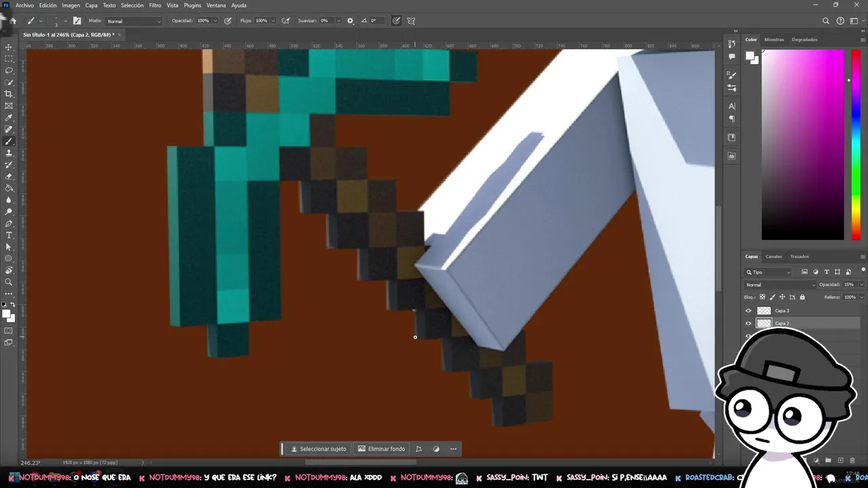The height and width of the screenshot is (488, 868).
Task: Hide the Capa 3 layer
Action: [749, 310]
